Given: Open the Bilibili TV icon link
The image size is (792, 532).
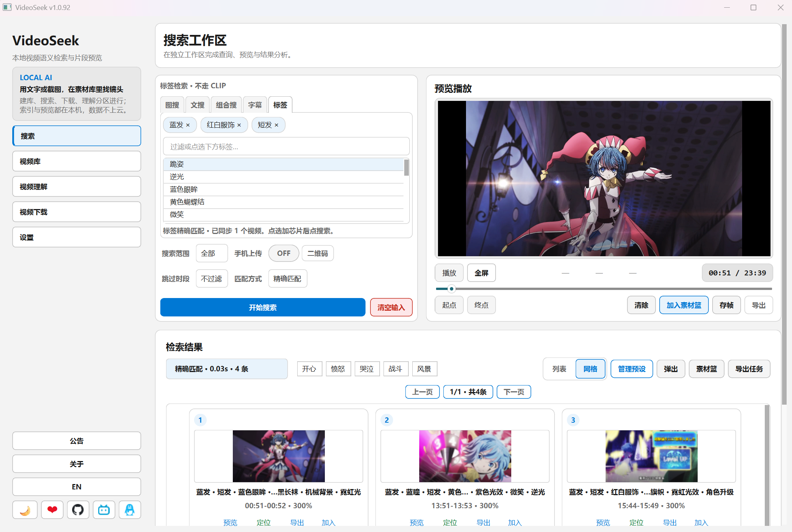Looking at the screenshot, I should coord(104,510).
